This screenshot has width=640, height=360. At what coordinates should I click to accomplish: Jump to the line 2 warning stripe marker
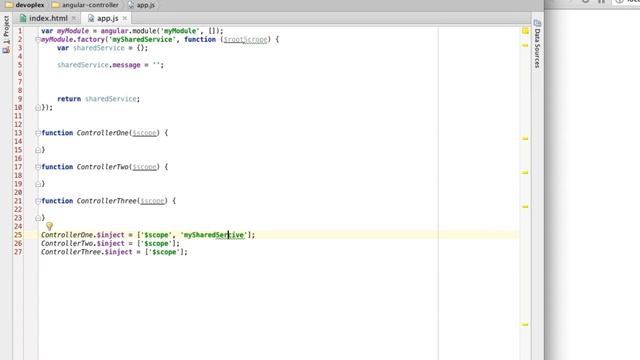click(525, 45)
